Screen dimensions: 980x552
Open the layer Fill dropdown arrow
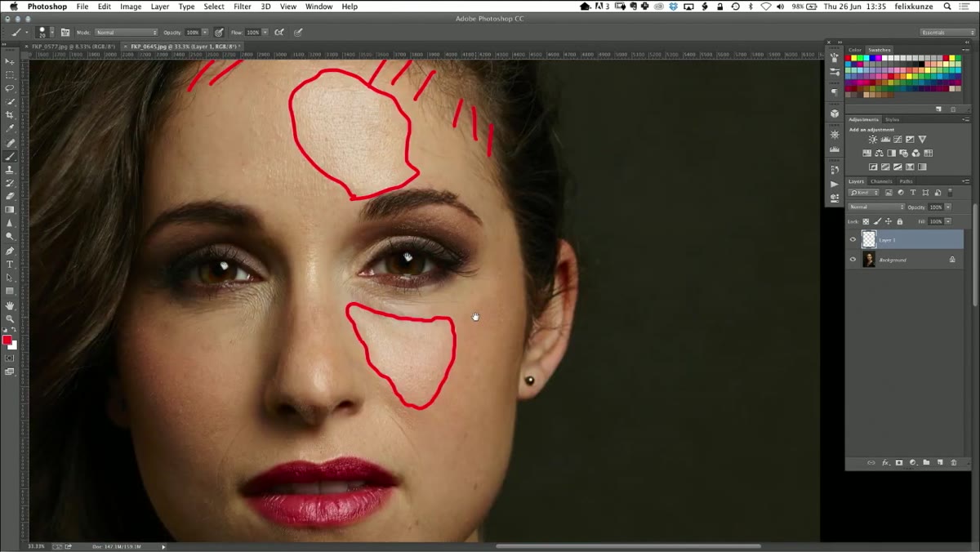pyautogui.click(x=948, y=221)
